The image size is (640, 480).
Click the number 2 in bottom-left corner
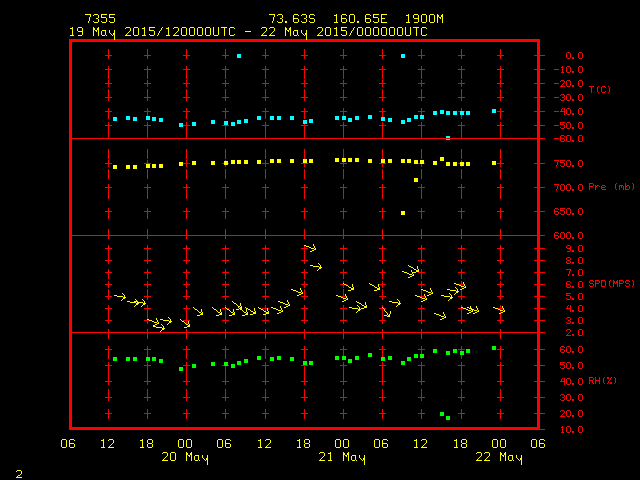[x=18, y=471]
